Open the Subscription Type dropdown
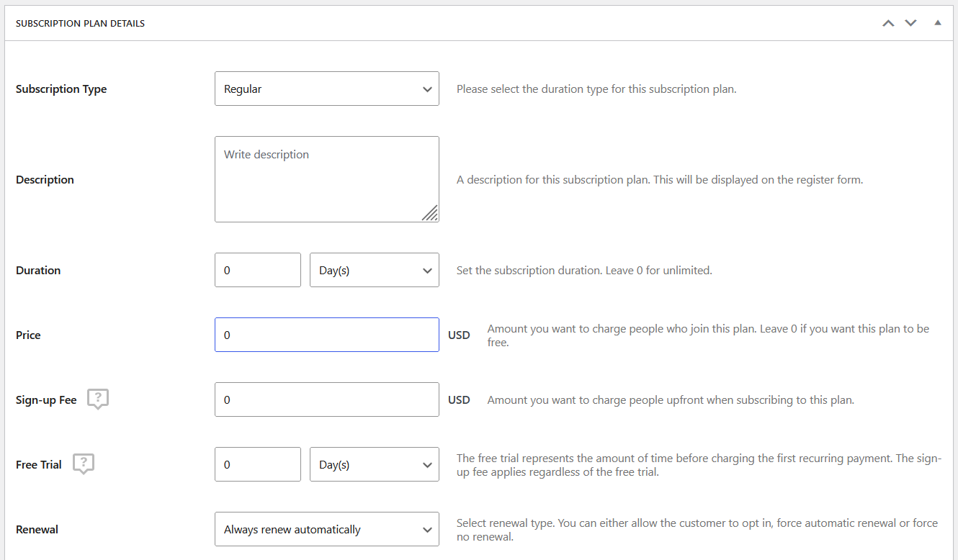Viewport: 958px width, 560px height. coord(326,88)
